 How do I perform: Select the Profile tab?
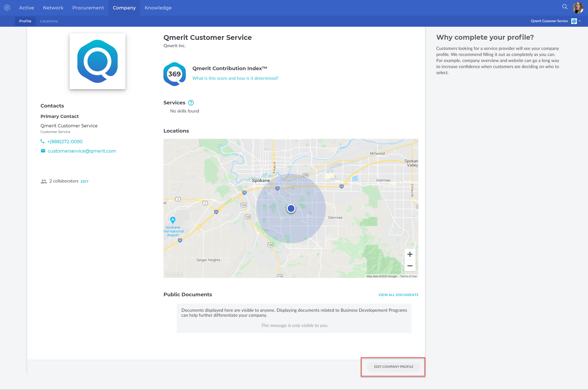(25, 21)
